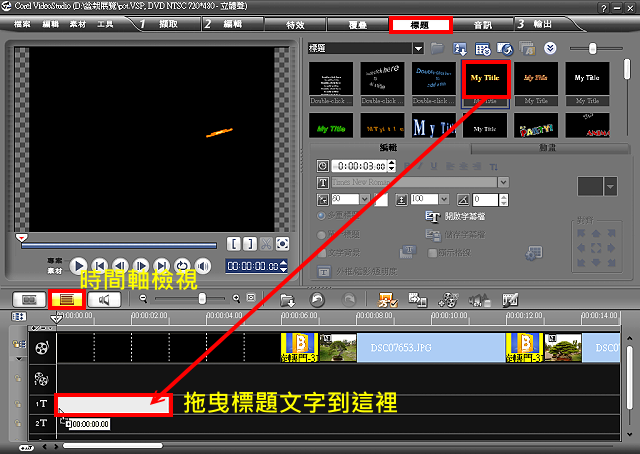This screenshot has width=640, height=454.
Task: Switch to timeline view
Action: pyautogui.click(x=67, y=300)
